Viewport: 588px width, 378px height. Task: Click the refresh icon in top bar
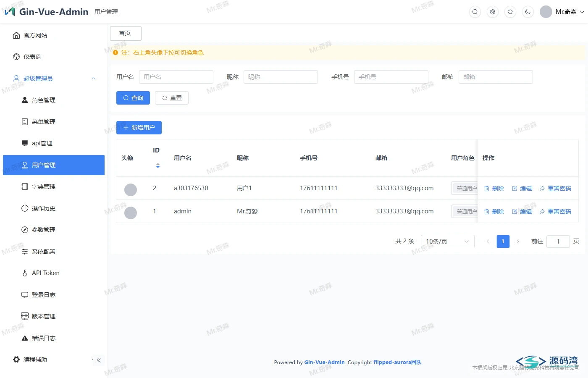(x=510, y=12)
